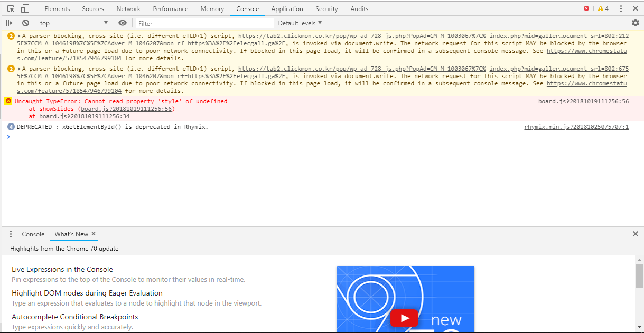Click the Filter input field
644x333 pixels.
(x=205, y=23)
